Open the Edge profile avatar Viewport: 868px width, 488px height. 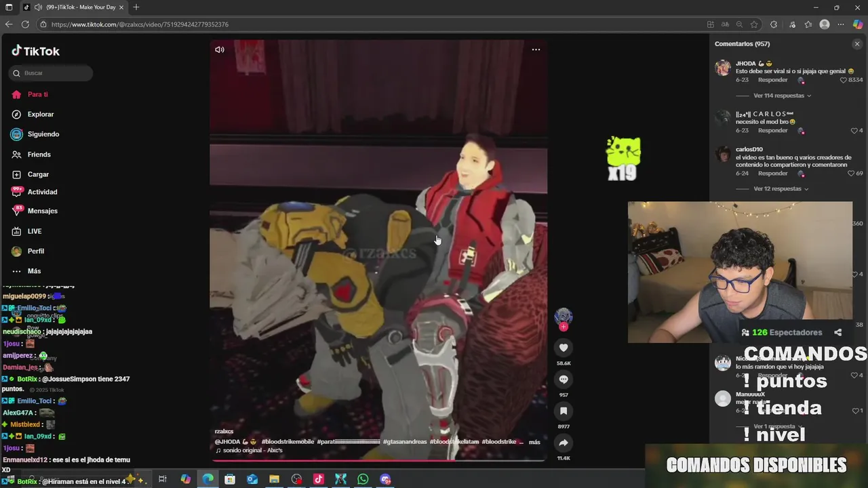coord(825,24)
